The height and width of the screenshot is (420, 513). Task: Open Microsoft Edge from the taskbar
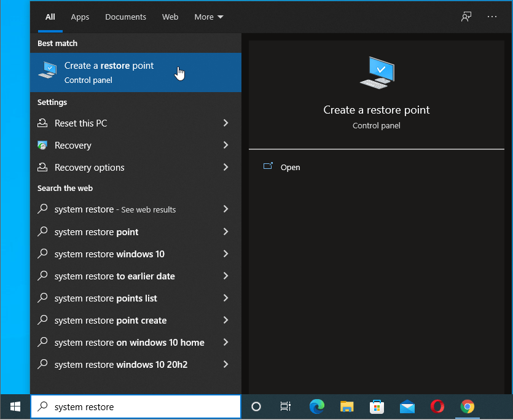(316, 406)
